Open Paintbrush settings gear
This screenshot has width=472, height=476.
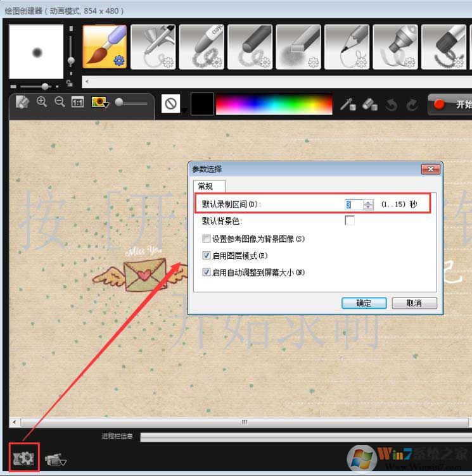119,61
